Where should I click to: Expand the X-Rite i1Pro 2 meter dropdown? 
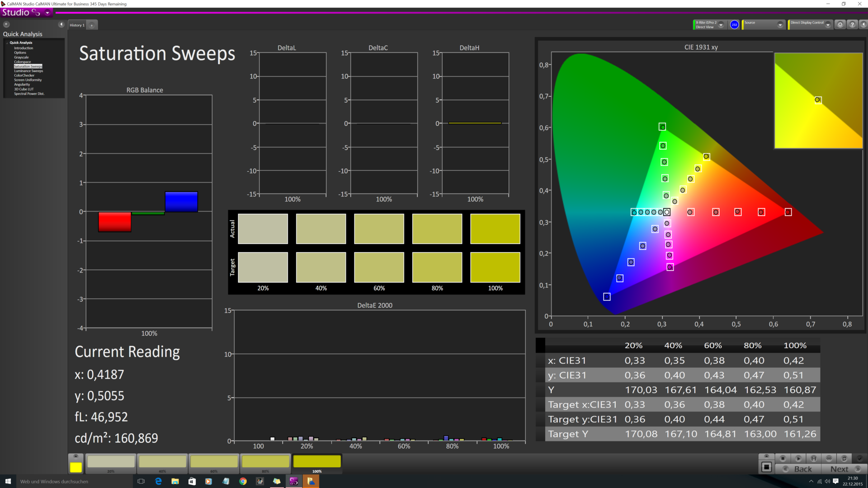(x=721, y=25)
